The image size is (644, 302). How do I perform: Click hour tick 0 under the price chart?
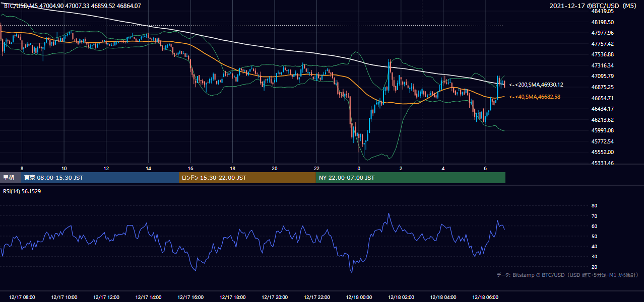[x=359, y=168]
